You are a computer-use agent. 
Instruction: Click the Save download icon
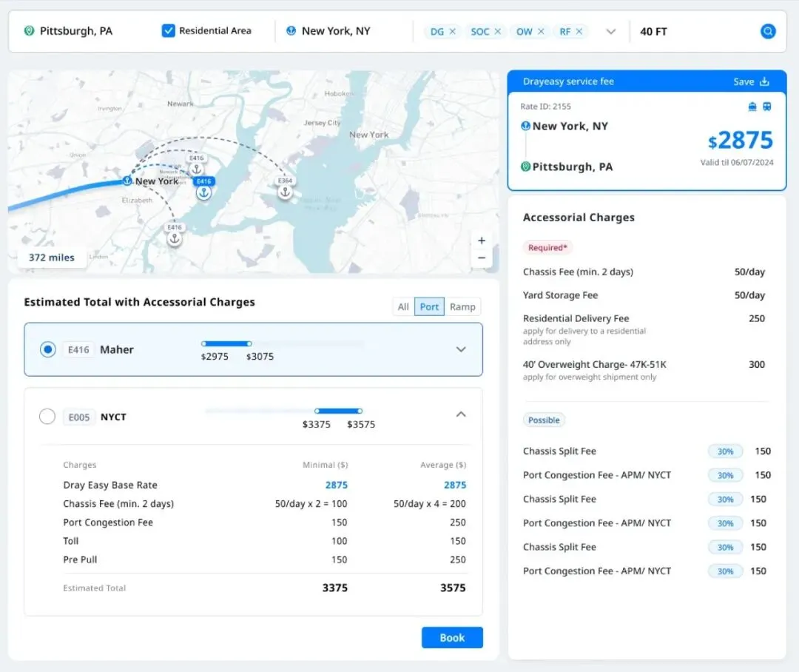[x=764, y=81]
